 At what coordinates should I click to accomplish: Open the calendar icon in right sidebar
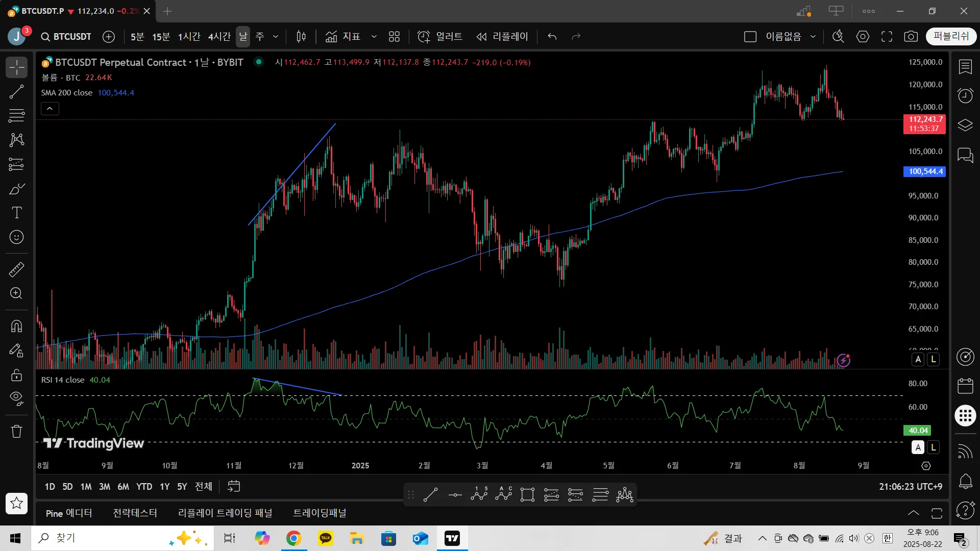coord(965,386)
